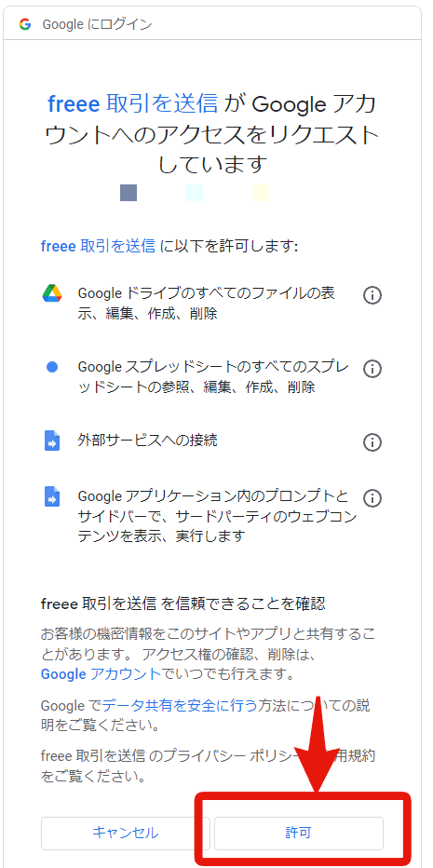The image size is (433, 868).
Task: Open the データ共有を安全に行う link
Action: (x=180, y=706)
